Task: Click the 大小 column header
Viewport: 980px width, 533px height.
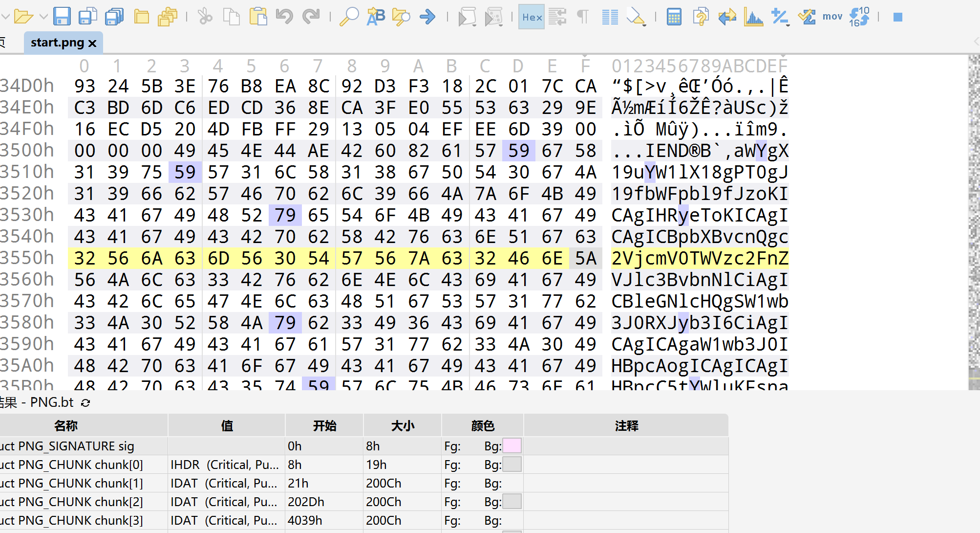Action: click(x=403, y=426)
